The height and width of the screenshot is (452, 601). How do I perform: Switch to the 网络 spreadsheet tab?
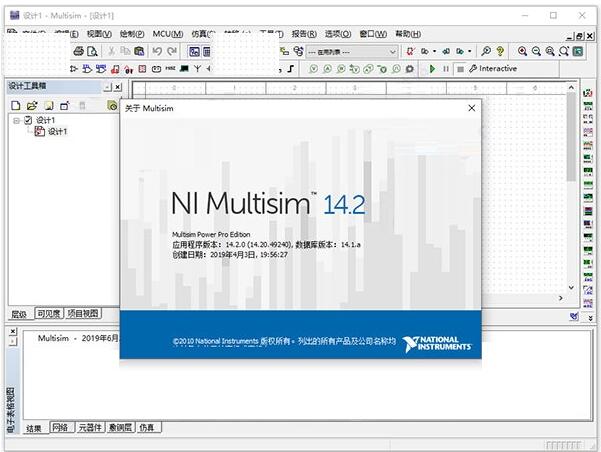[61, 427]
